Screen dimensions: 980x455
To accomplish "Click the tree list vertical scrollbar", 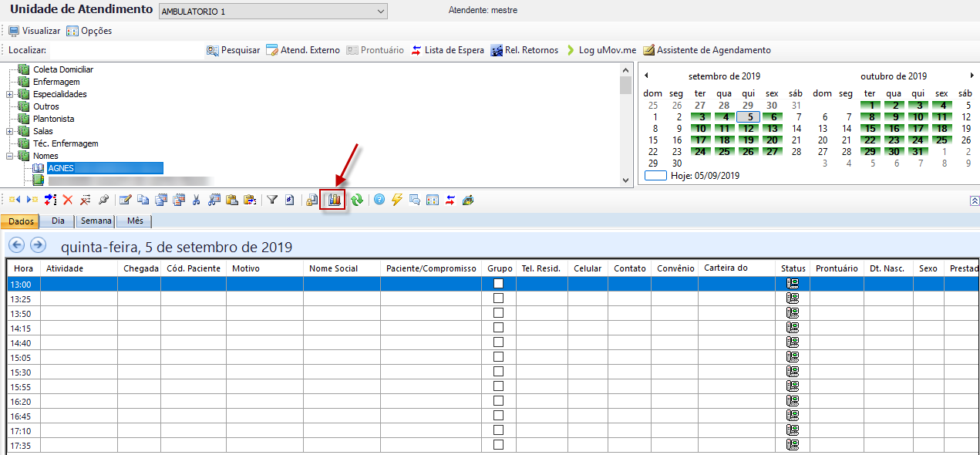I will tap(625, 124).
